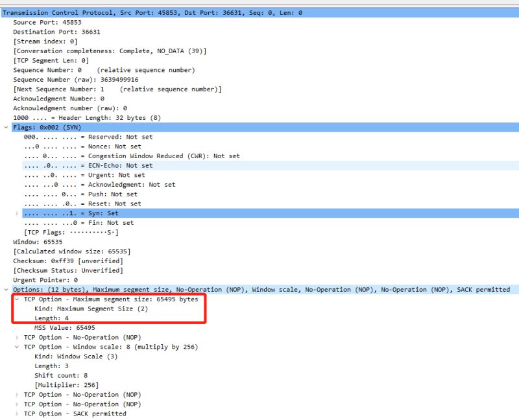
Task: Select the Stream index: 0 row
Action: (45, 41)
